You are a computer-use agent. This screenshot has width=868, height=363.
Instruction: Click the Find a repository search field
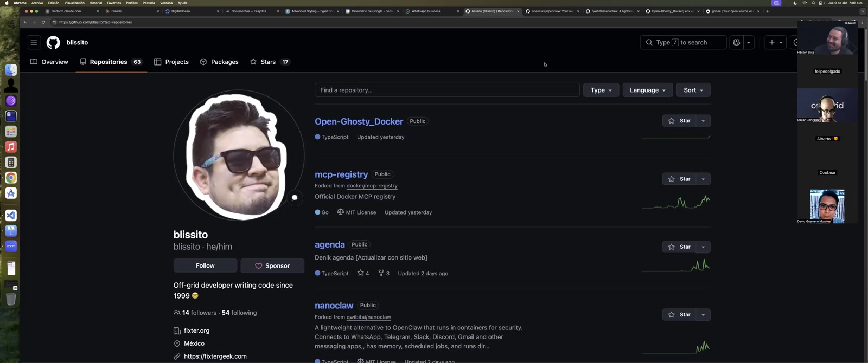pos(446,90)
